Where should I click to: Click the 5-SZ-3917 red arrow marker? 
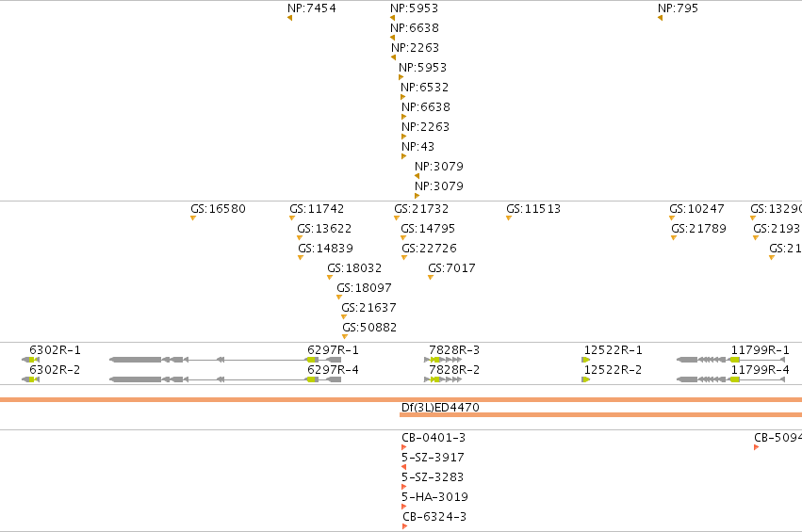(x=404, y=467)
